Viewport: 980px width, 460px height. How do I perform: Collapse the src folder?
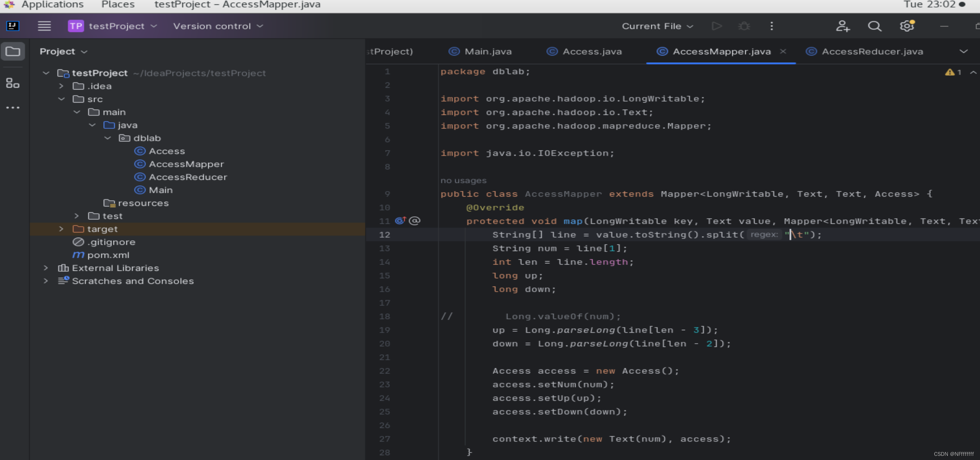pyautogui.click(x=61, y=99)
